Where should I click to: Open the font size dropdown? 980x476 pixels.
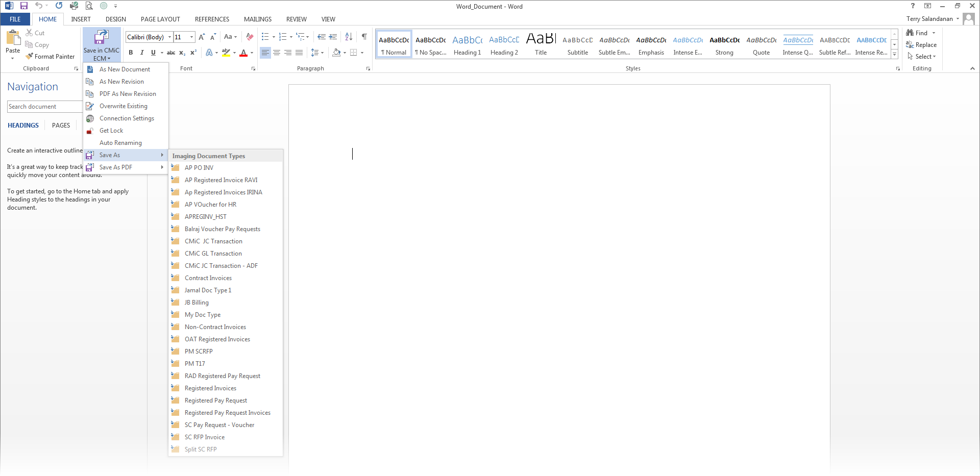(x=191, y=37)
